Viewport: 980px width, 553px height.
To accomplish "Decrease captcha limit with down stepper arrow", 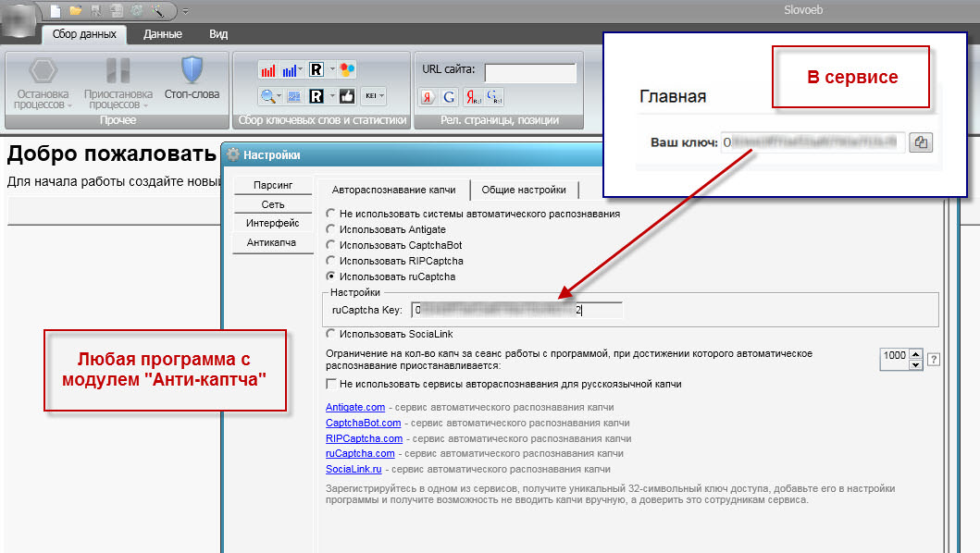I will click(915, 365).
